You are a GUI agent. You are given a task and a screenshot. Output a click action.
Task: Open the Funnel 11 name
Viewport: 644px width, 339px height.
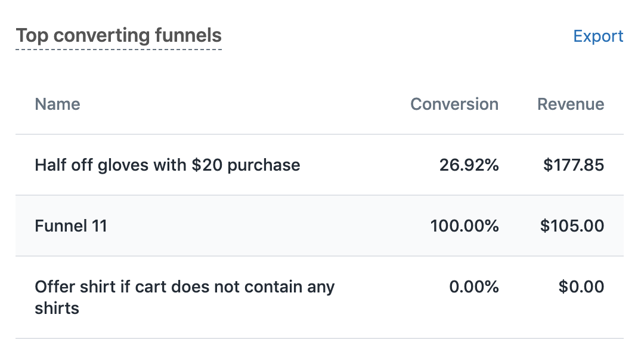[71, 226]
